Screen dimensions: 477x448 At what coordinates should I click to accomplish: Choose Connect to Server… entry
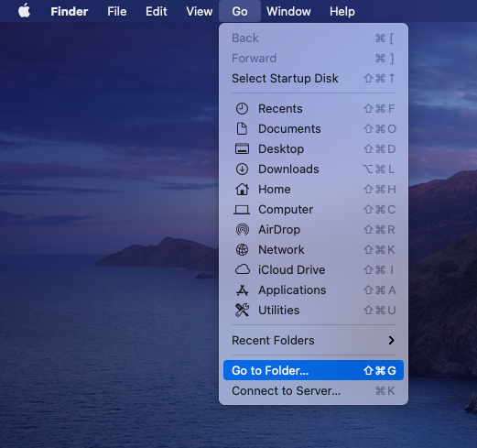(313, 390)
